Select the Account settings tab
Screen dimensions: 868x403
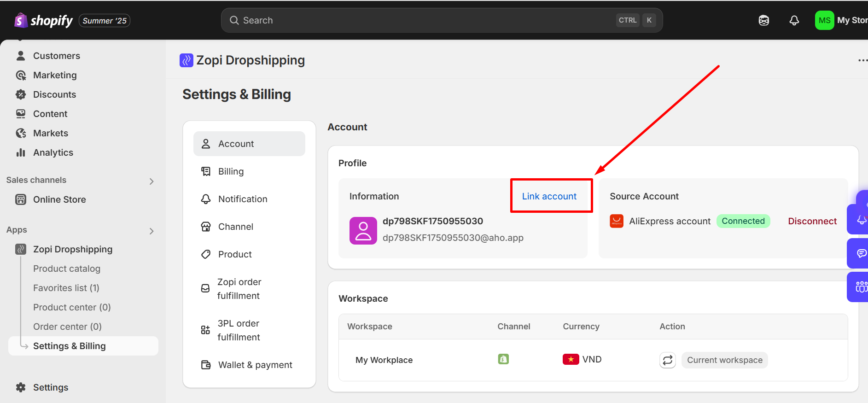(x=249, y=144)
